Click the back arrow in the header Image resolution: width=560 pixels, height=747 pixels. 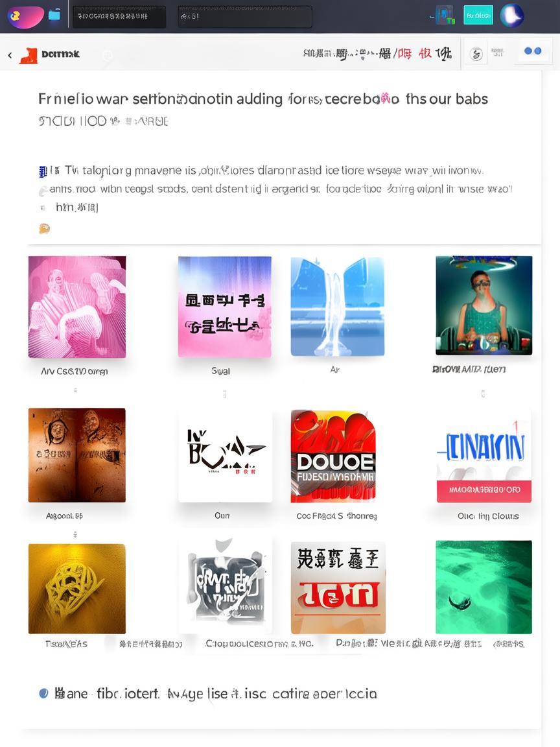tap(10, 55)
